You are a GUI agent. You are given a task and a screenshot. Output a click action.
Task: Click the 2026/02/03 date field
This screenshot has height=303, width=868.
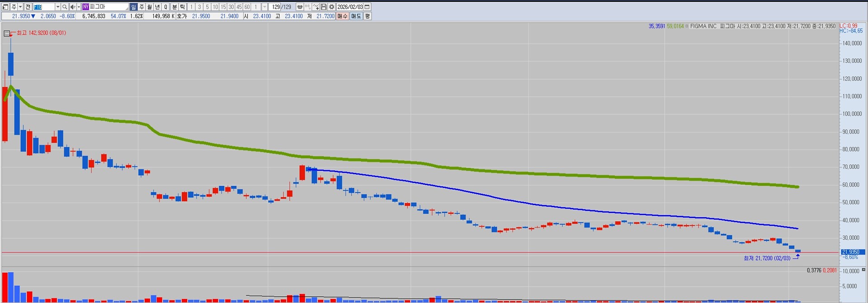click(350, 7)
